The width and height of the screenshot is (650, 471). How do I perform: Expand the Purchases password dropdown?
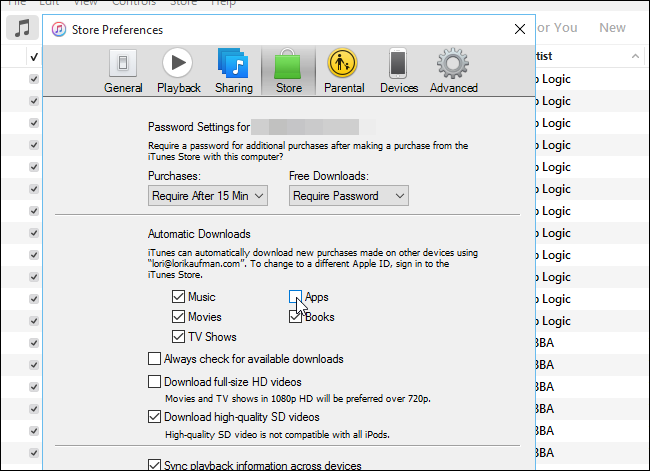click(208, 196)
